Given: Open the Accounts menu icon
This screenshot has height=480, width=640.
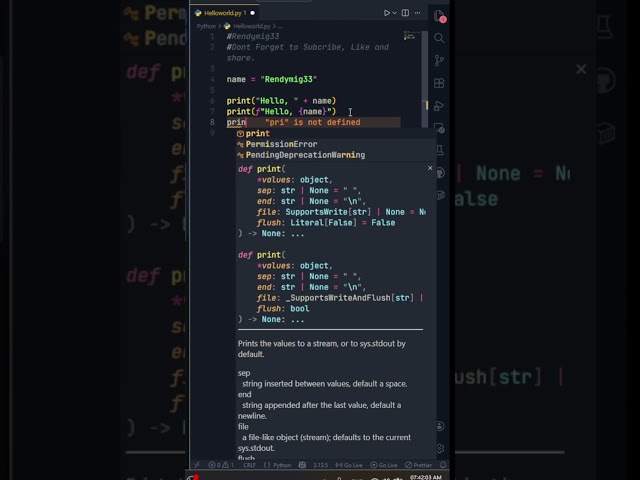Looking at the screenshot, I should click(440, 426).
